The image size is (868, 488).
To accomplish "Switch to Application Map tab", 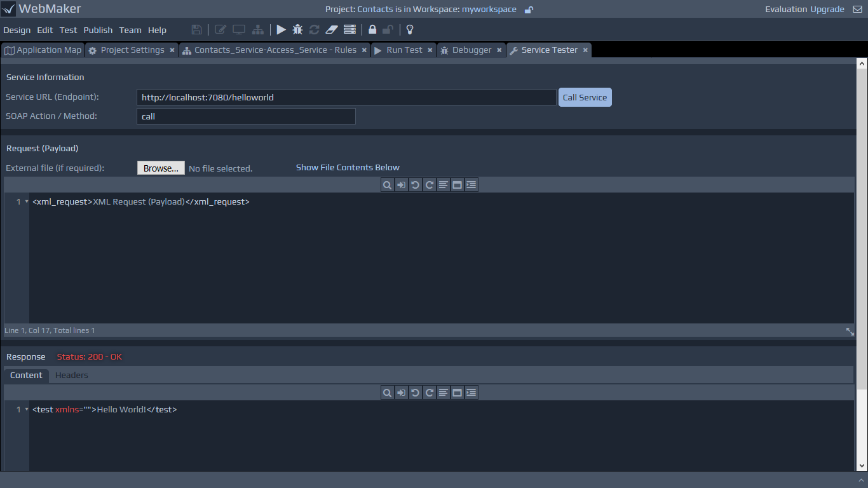I will pyautogui.click(x=43, y=50).
